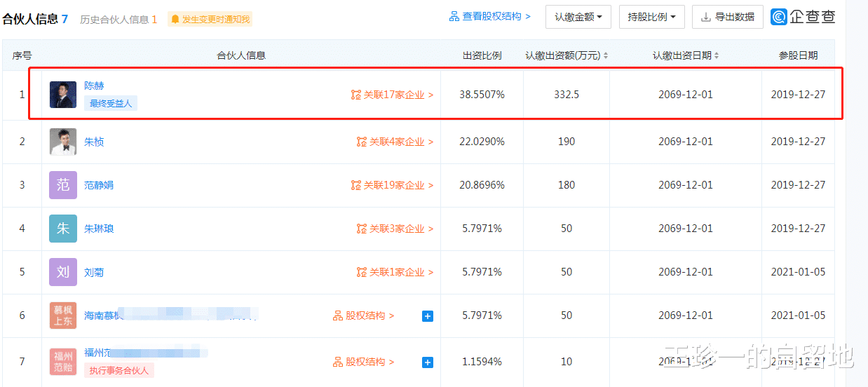
Task: Sort by 认缴出资日期 column arrows
Action: [717, 55]
